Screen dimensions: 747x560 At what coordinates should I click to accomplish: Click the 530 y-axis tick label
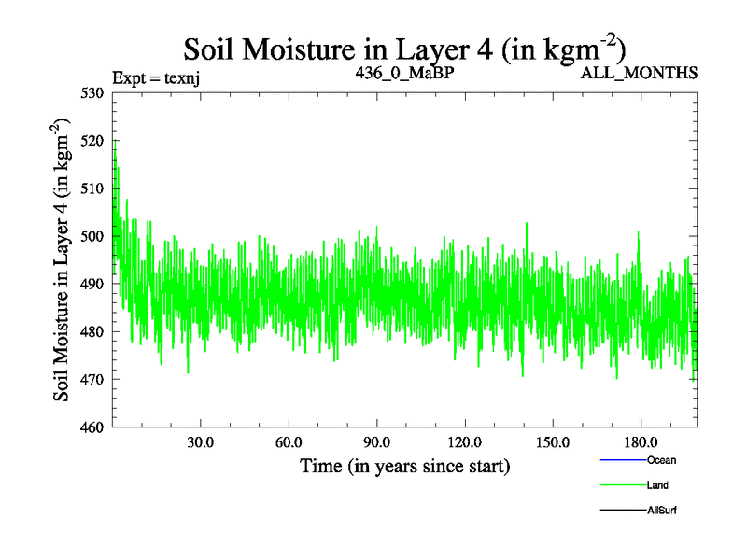pos(92,92)
